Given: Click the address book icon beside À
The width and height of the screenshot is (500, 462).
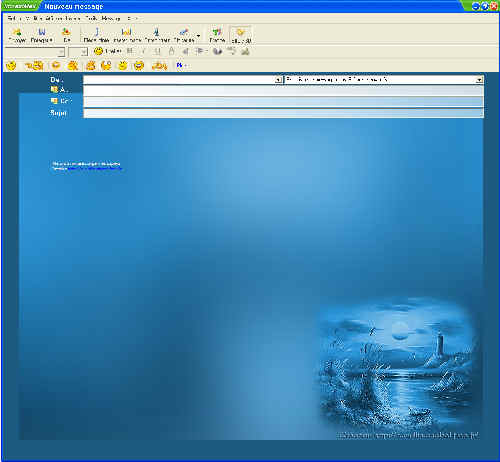Looking at the screenshot, I should (x=54, y=89).
